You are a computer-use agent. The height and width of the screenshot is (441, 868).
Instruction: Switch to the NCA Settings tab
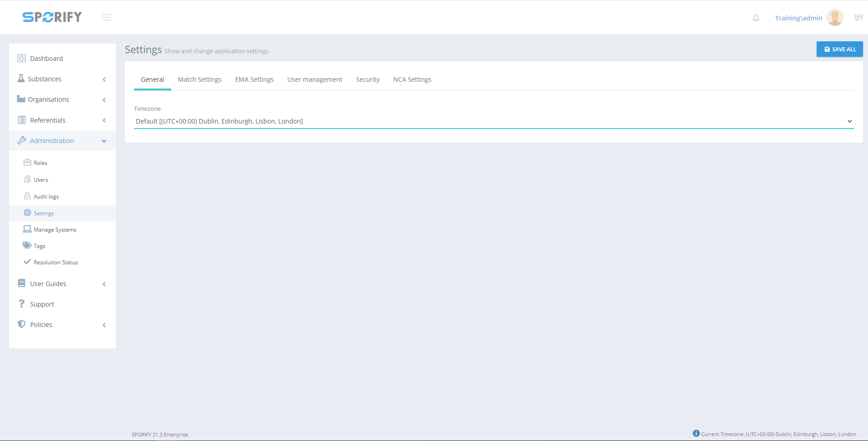[412, 79]
